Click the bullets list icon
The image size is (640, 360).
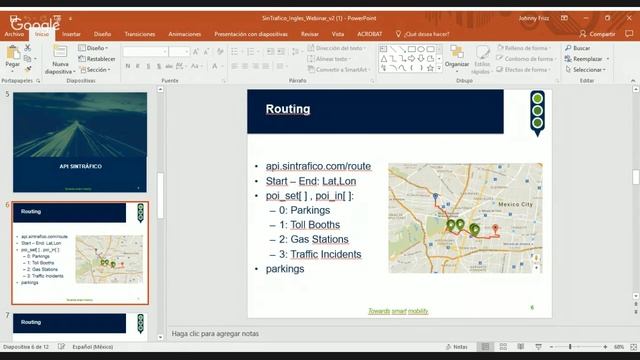tap(234, 51)
